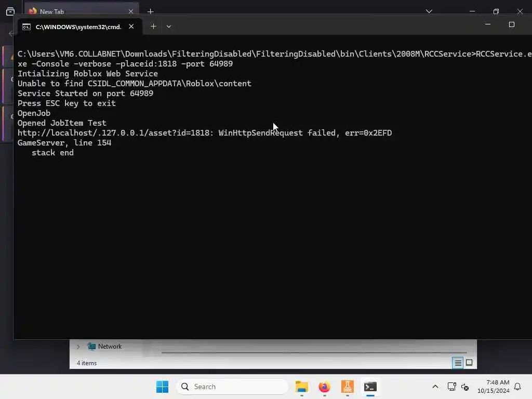This screenshot has height=399, width=532.
Task: Select Network in File Explorer sidebar
Action: tap(110, 347)
